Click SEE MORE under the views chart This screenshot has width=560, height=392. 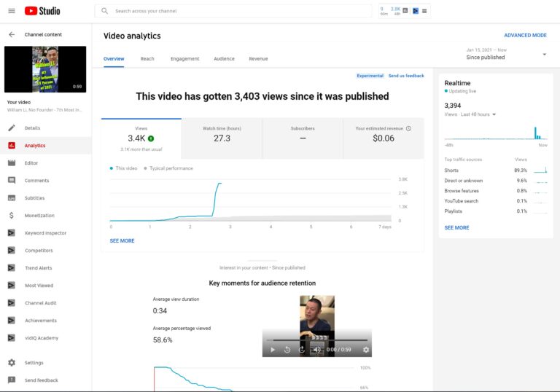pyautogui.click(x=122, y=240)
